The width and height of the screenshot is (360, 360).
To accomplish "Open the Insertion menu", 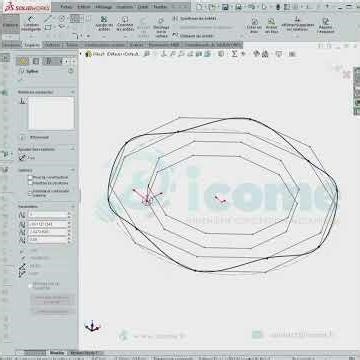I will pos(124,7).
